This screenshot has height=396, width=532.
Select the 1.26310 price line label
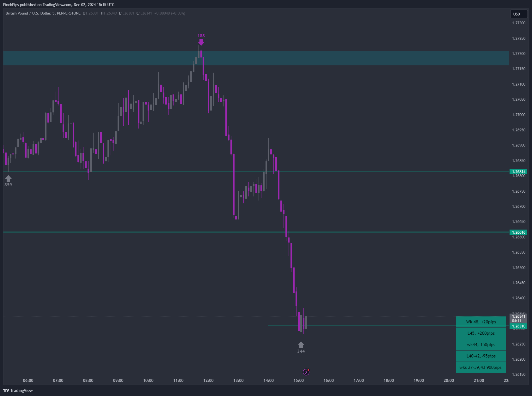point(518,326)
